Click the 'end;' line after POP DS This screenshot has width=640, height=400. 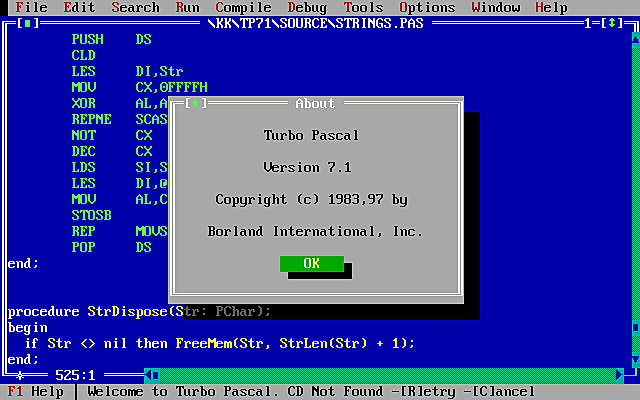pyautogui.click(x=23, y=263)
